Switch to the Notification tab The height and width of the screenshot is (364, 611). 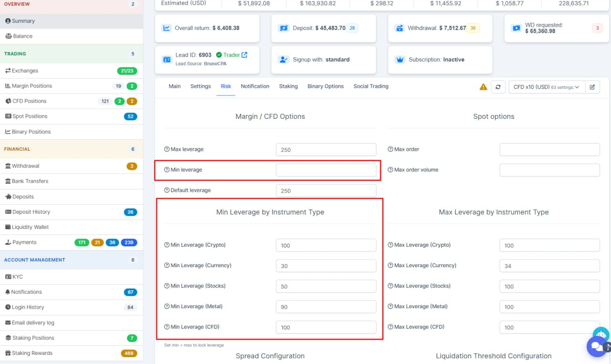coord(255,86)
